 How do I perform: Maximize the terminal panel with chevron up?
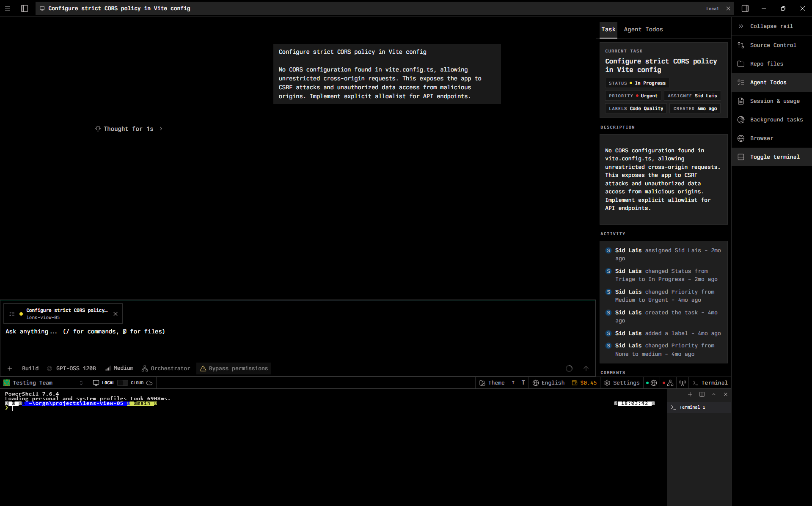point(714,394)
